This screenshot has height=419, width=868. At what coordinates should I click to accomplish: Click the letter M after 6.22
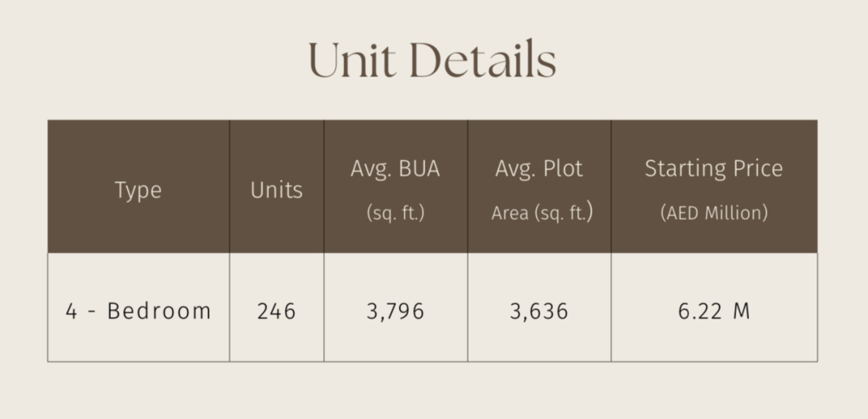coord(741,311)
